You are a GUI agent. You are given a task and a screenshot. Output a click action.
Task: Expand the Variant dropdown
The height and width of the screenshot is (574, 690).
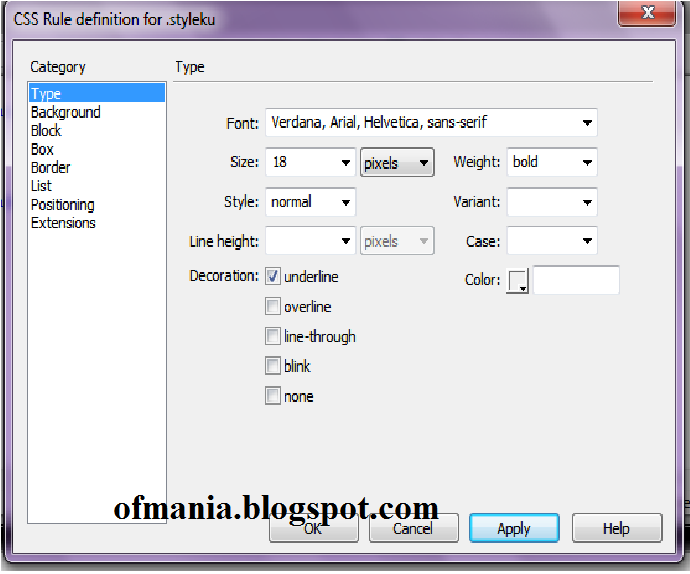(x=552, y=202)
